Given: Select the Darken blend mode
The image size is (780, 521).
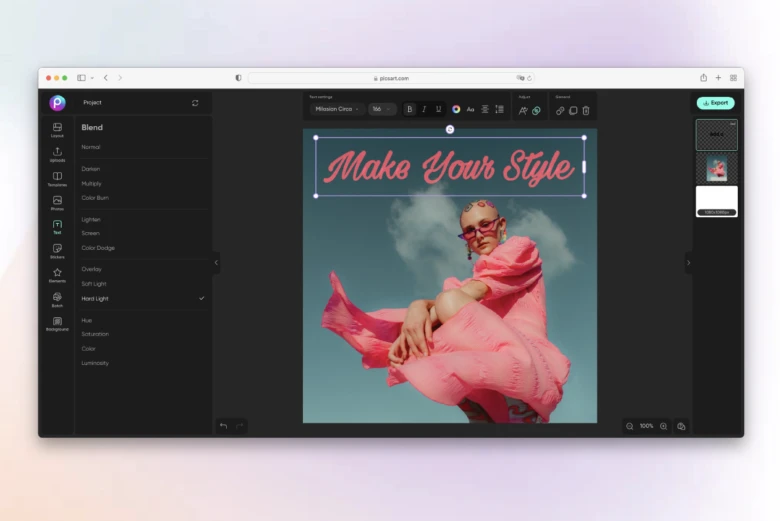Looking at the screenshot, I should tap(91, 169).
